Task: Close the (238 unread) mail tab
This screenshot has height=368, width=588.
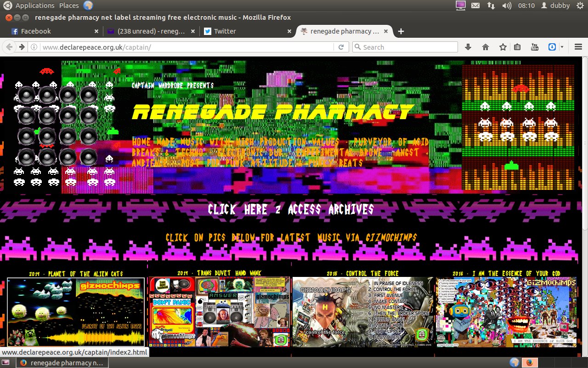Action: 193,31
